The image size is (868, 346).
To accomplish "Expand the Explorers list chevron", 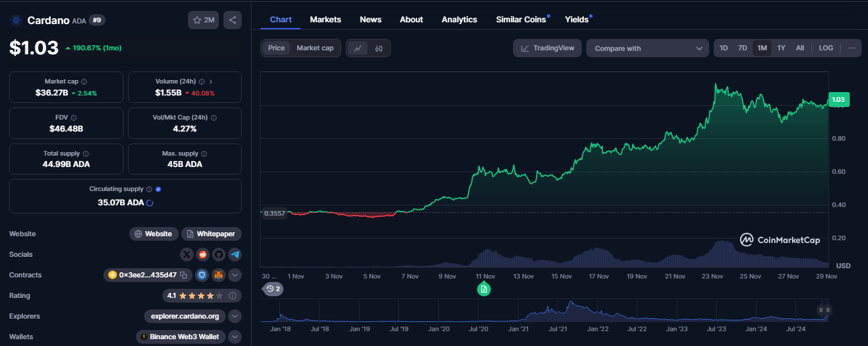I will click(x=235, y=316).
